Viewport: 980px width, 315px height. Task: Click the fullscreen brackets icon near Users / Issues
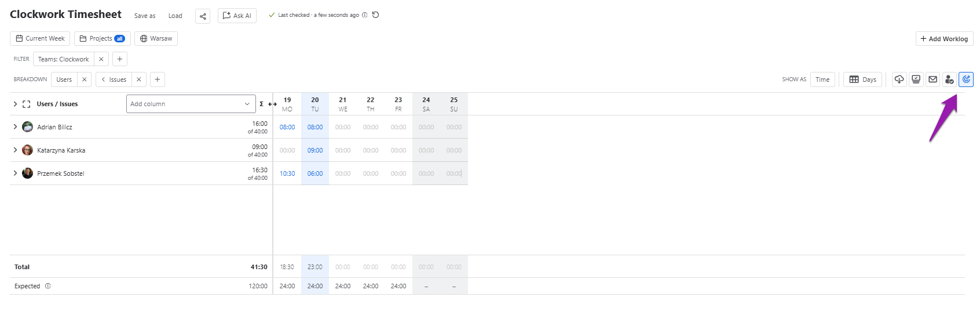pyautogui.click(x=26, y=104)
